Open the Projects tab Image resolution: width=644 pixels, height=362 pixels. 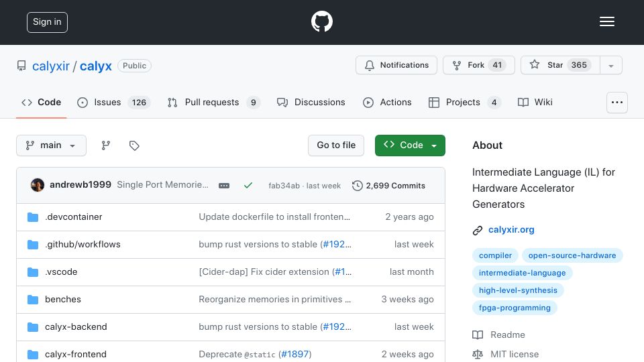(x=464, y=102)
